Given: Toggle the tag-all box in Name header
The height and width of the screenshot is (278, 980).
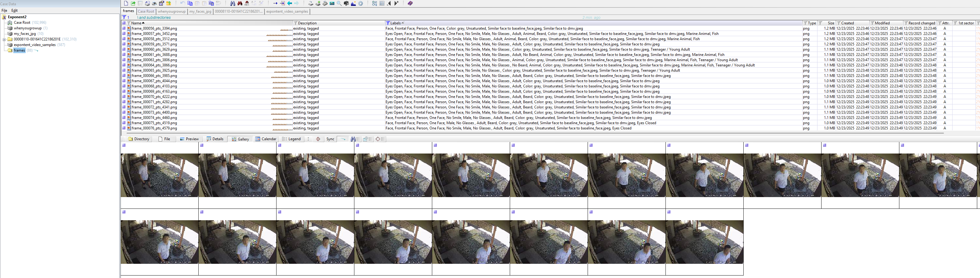Looking at the screenshot, I should [x=124, y=23].
